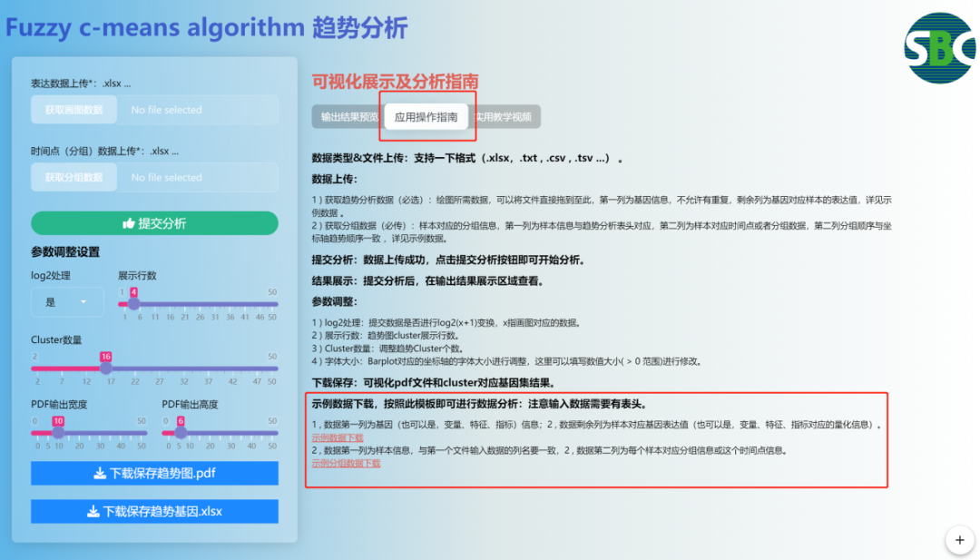
Task: Submit analysis with the green 提交分析 button
Action: click(x=154, y=223)
